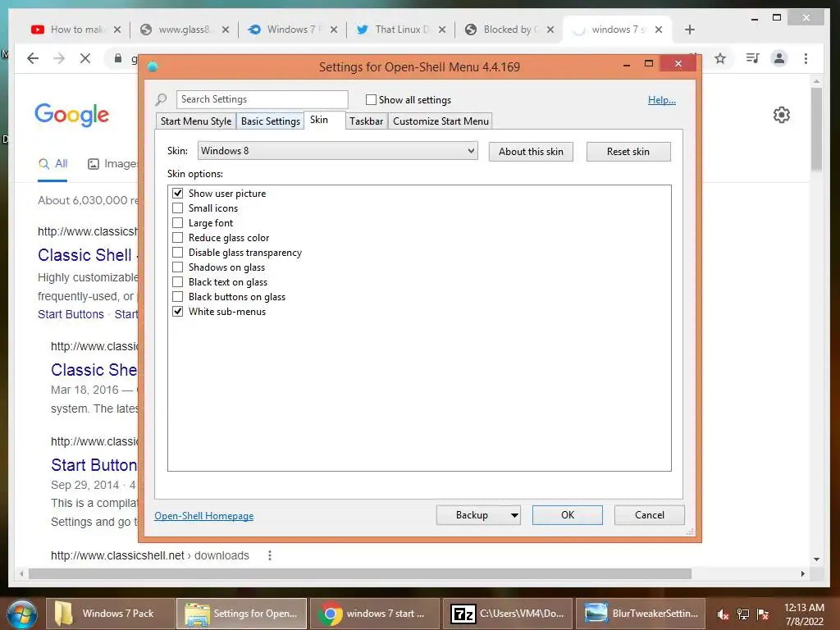Open three-dot menu beside classicshell.net downloads
The width and height of the screenshot is (840, 630).
[269, 555]
